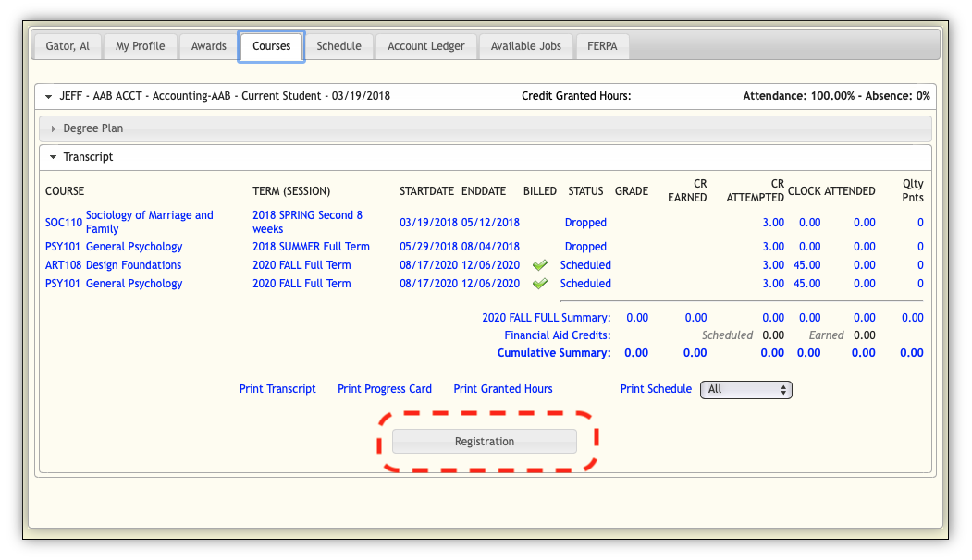Open the FERPA tab
The height and width of the screenshot is (560, 972).
[x=603, y=46]
